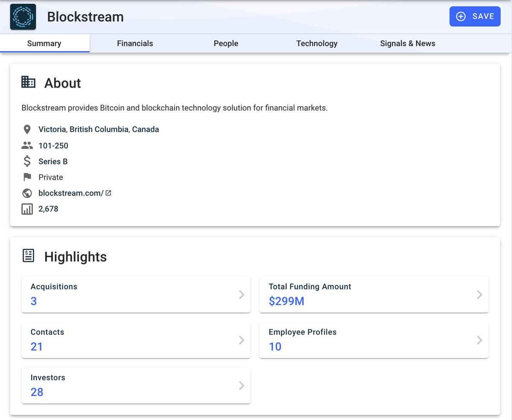The height and width of the screenshot is (420, 512).
Task: Click the Contacts card label
Action: [x=47, y=332]
